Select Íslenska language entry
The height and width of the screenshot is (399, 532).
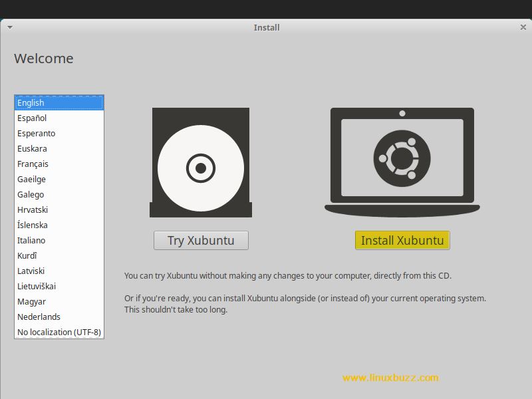point(59,225)
